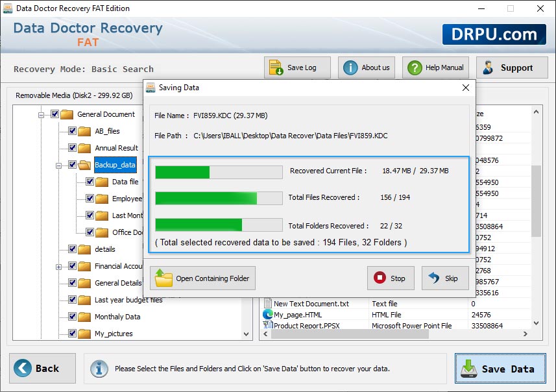This screenshot has height=392, width=556.
Task: Click the folder tree scroll down arrow
Action: pos(246,334)
